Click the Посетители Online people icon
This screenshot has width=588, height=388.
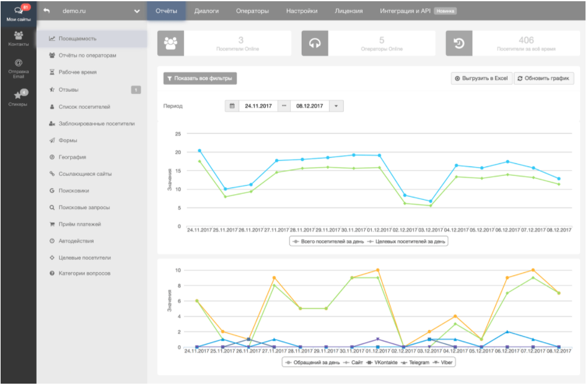[x=171, y=43]
